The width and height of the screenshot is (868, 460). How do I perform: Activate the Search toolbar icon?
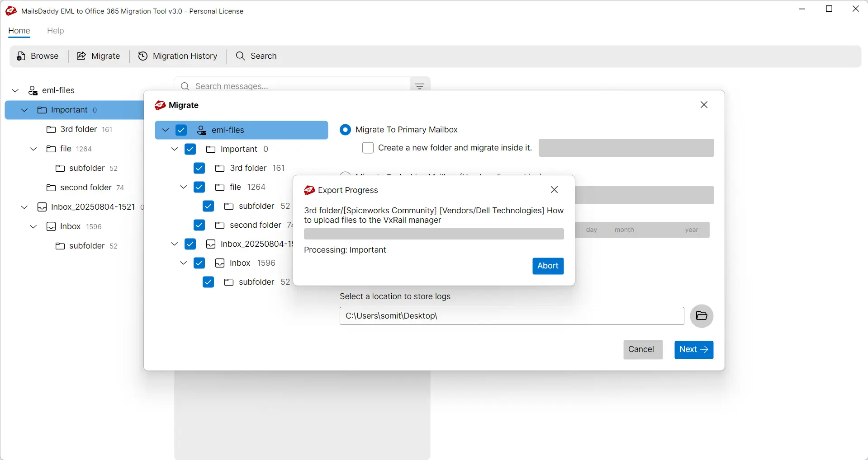click(x=240, y=56)
